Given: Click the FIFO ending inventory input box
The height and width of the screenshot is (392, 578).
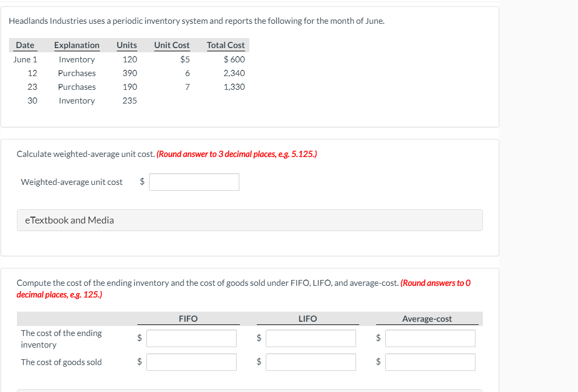Looking at the screenshot, I should tap(191, 338).
